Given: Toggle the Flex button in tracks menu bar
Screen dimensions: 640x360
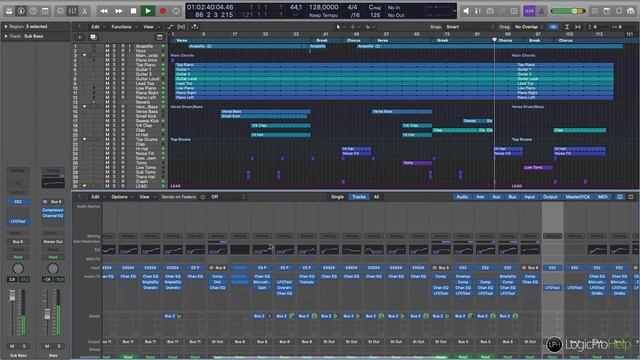Looking at the screenshot, I should point(181,27).
